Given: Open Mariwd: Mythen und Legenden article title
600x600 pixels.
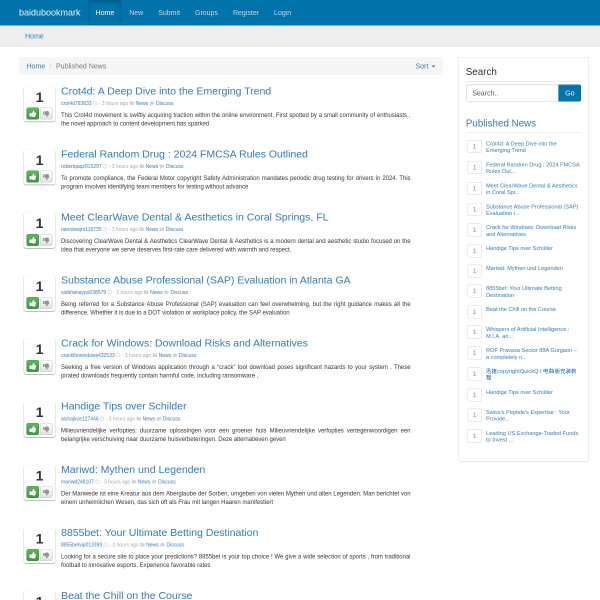Looking at the screenshot, I should tap(133, 470).
